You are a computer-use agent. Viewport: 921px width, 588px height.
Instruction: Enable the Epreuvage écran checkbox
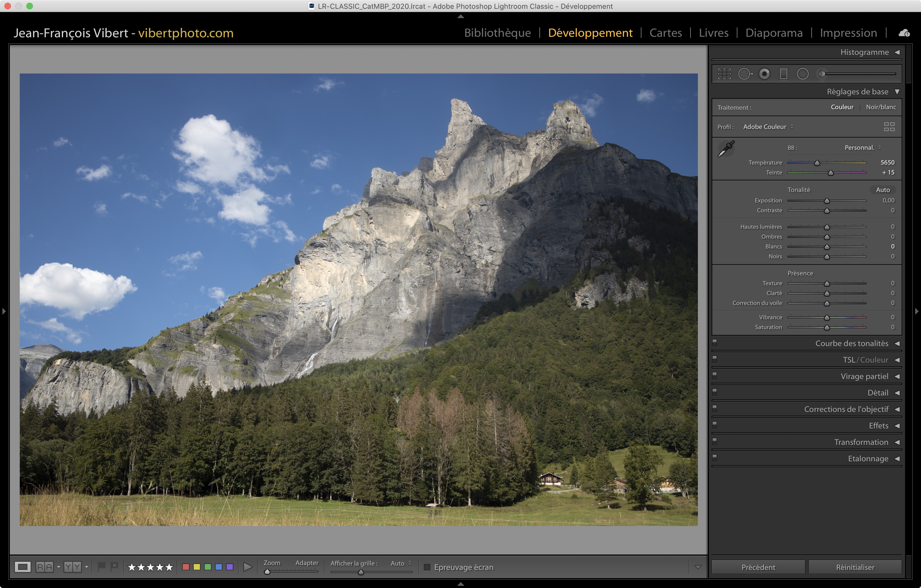pos(427,567)
